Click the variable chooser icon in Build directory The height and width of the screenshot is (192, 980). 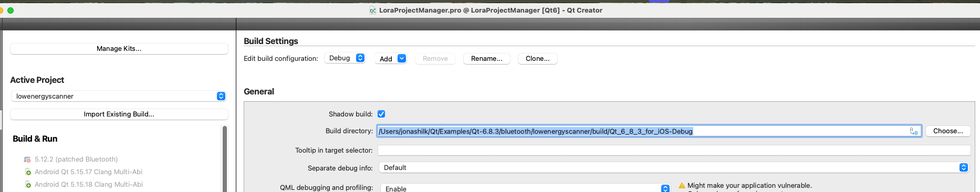tap(914, 131)
